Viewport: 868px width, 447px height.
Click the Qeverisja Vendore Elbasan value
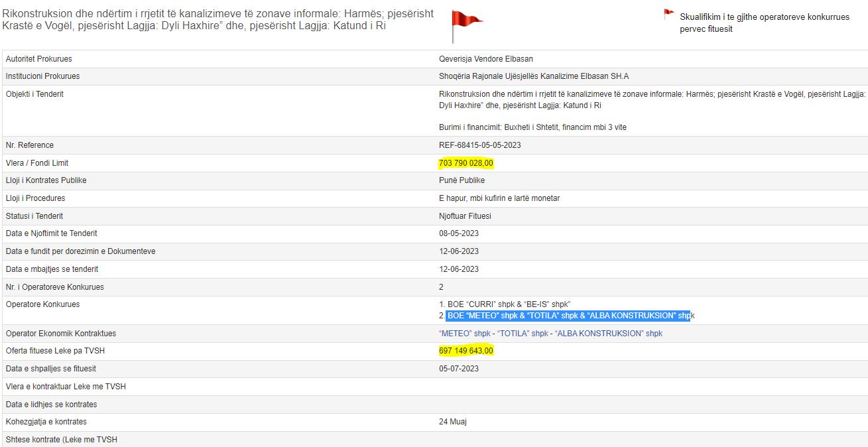point(485,59)
